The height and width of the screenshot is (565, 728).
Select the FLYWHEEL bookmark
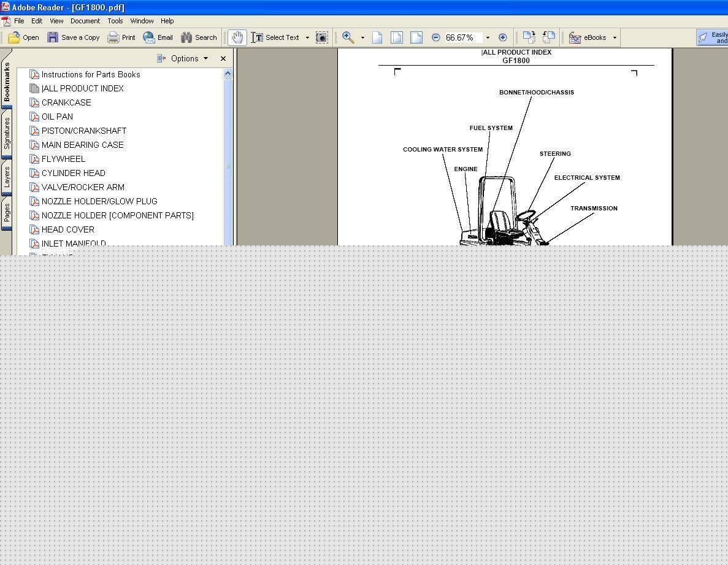[x=64, y=159]
